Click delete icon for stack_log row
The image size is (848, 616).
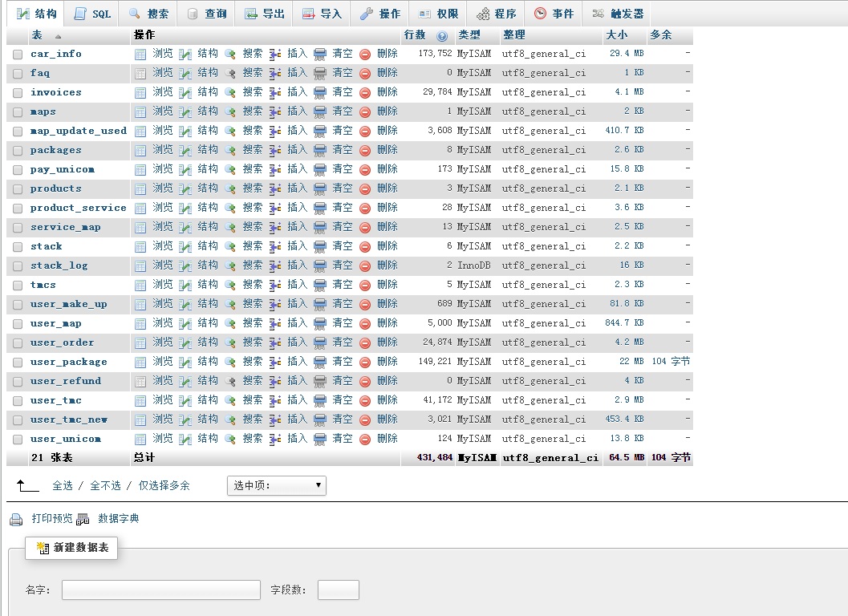tap(365, 266)
